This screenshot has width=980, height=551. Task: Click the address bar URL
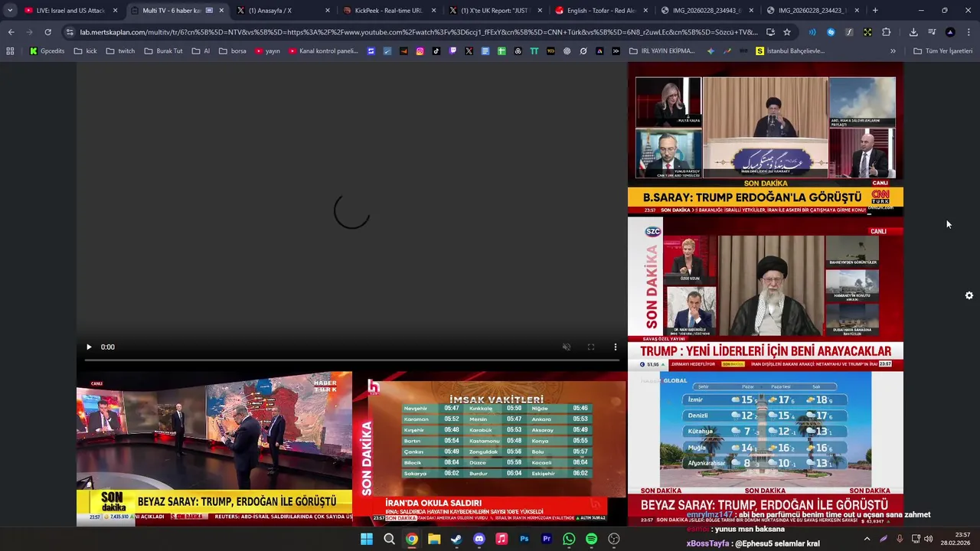click(x=419, y=32)
